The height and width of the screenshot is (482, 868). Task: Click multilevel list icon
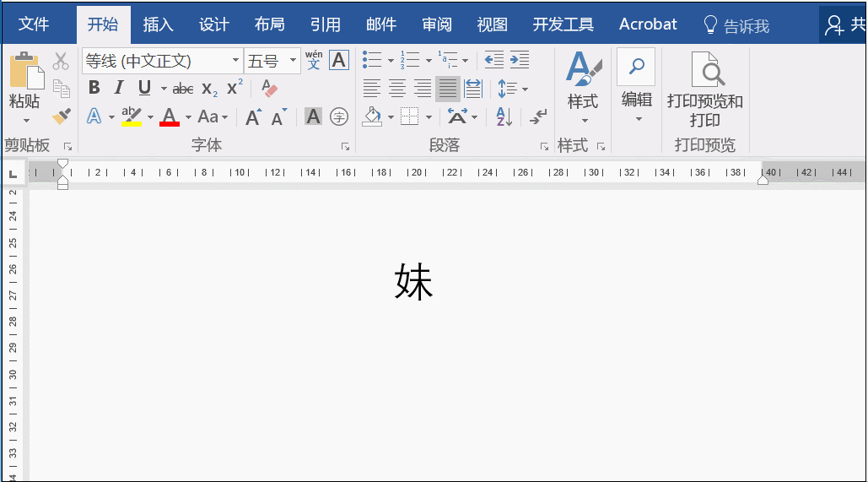coord(448,59)
